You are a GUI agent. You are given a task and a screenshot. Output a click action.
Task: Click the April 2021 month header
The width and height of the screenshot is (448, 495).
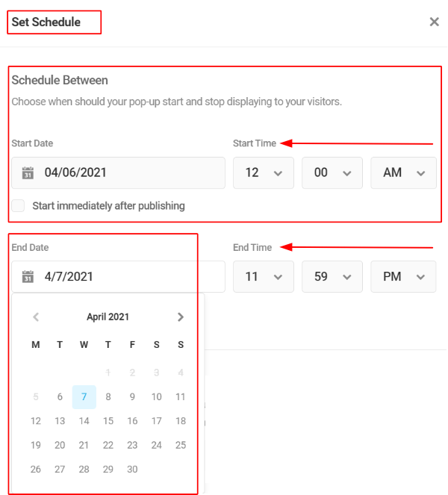tap(108, 317)
